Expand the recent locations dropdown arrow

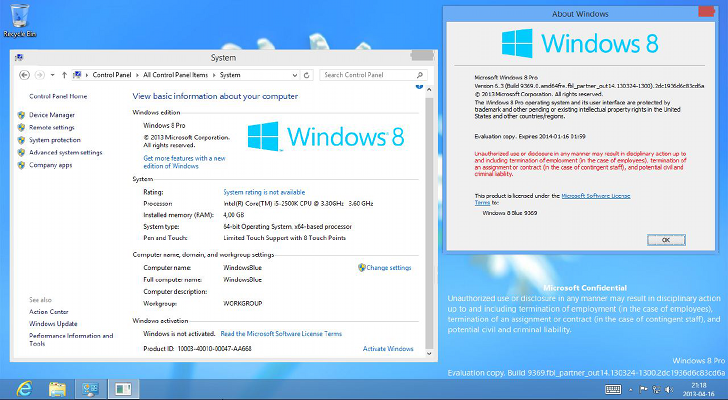point(51,75)
